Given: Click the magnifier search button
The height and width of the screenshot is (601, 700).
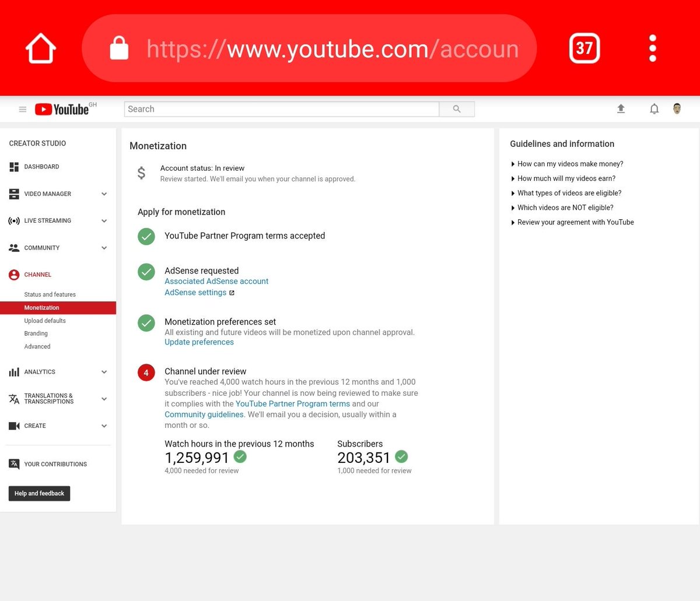Looking at the screenshot, I should [x=457, y=109].
